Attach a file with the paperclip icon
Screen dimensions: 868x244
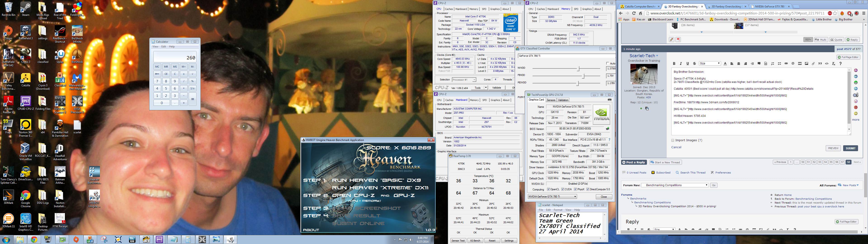[x=813, y=64]
